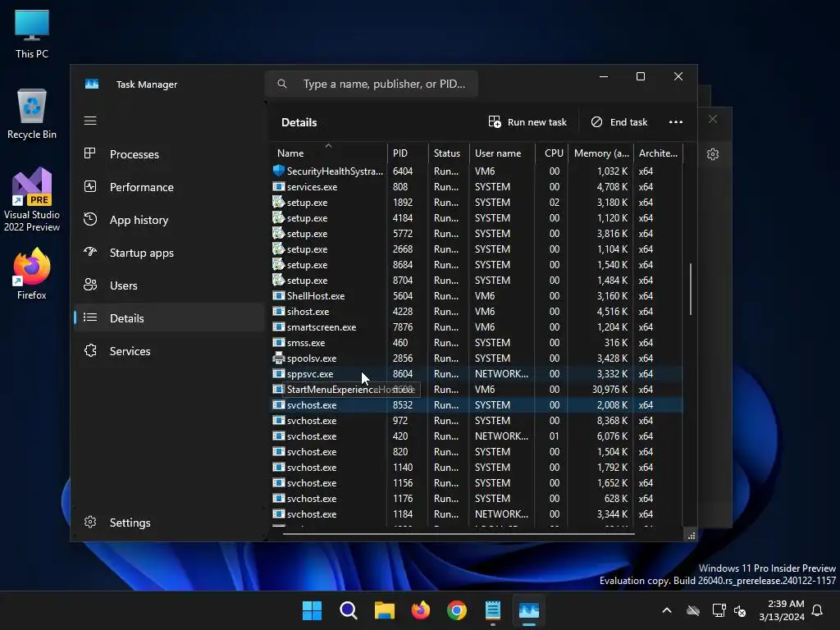
Task: Open the notification bell in taskbar
Action: click(818, 610)
